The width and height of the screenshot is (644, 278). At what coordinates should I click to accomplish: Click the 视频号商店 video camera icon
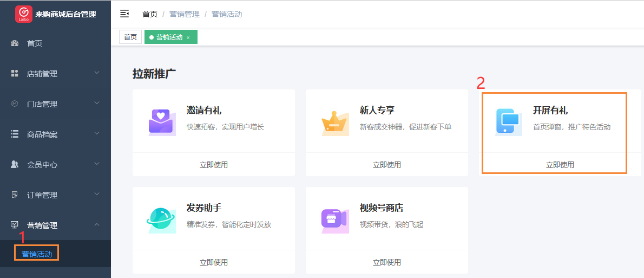(335, 219)
